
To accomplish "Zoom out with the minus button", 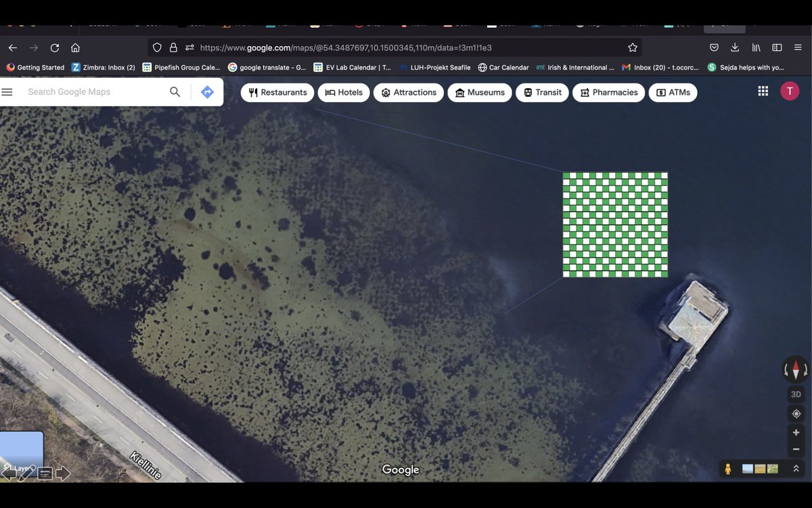I will (796, 448).
